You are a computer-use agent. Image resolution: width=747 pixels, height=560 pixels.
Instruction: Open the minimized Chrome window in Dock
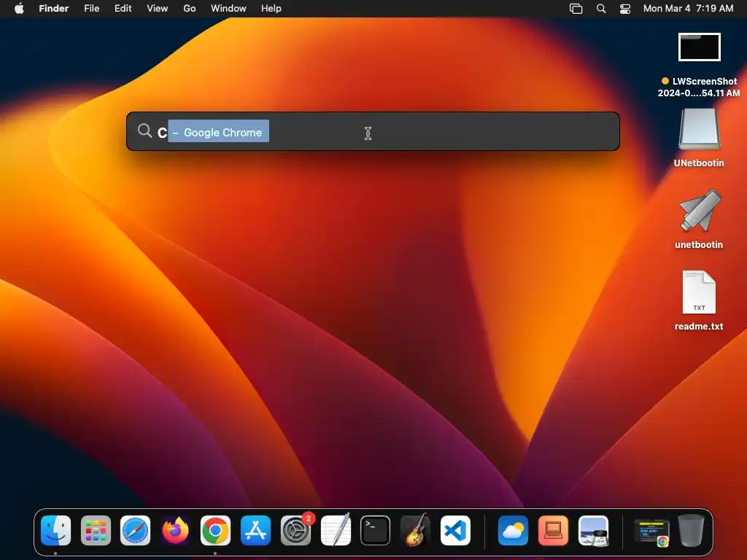coord(651,532)
